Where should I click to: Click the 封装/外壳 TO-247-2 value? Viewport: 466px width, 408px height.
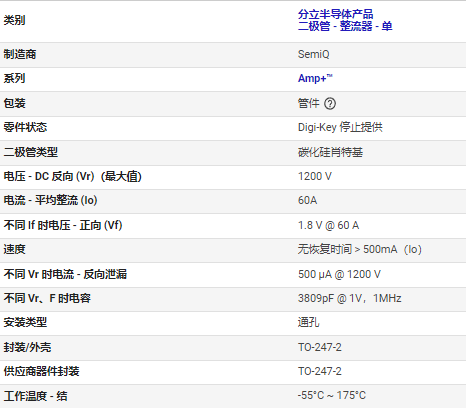pos(320,347)
